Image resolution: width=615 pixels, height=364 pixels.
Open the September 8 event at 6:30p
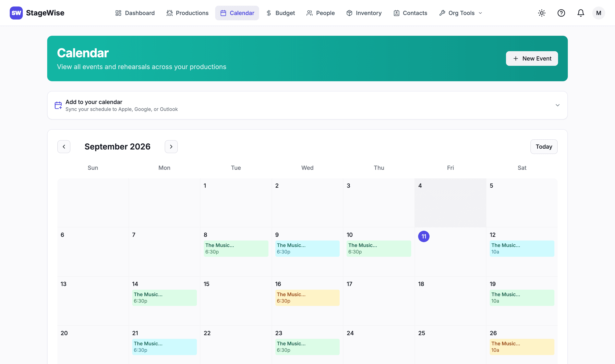pyautogui.click(x=236, y=248)
